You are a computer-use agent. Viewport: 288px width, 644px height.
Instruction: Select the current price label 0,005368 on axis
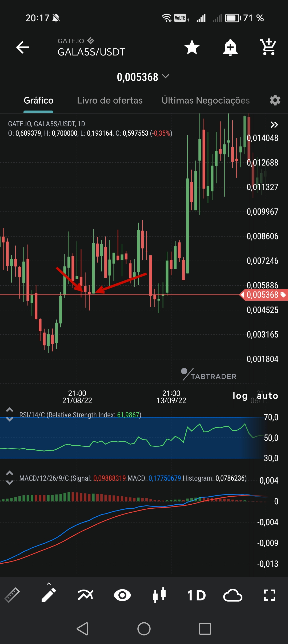click(264, 295)
